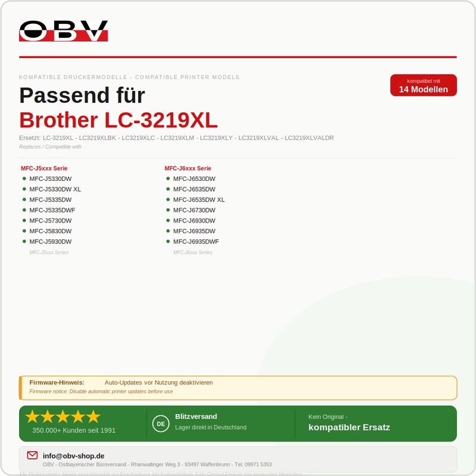
Task: Click the 'MFC-J5xxx Serie' heading
Action: pyautogui.click(x=44, y=168)
